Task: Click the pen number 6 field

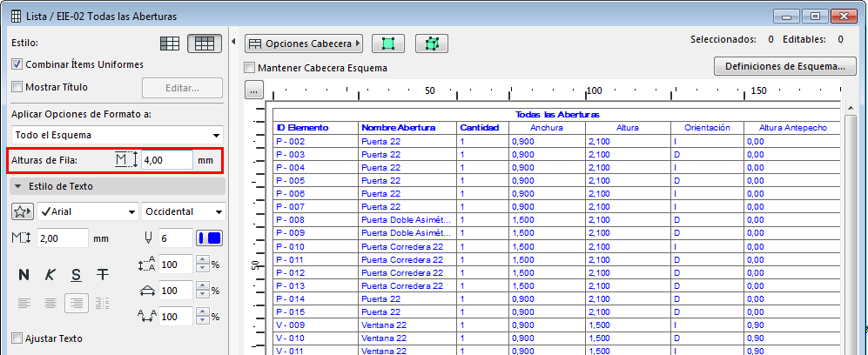Action: (x=176, y=238)
